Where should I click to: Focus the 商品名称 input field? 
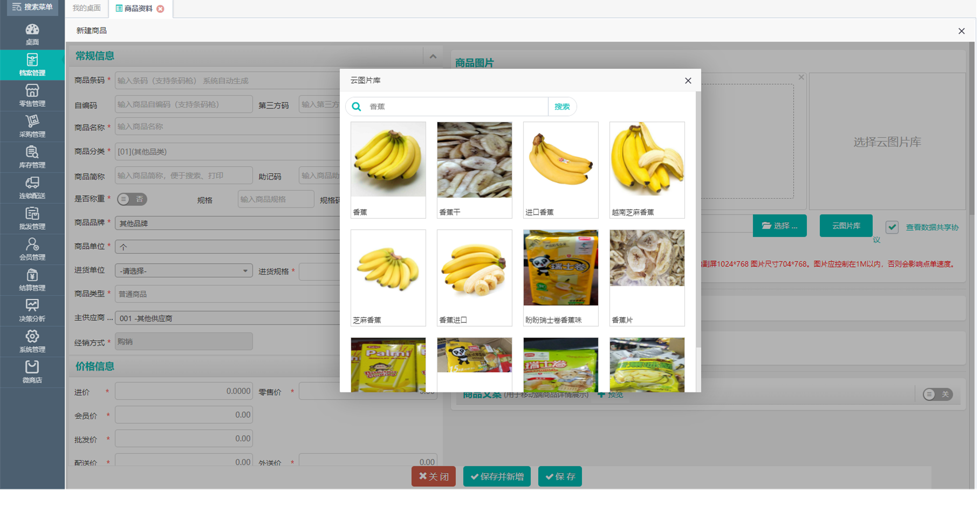point(227,127)
